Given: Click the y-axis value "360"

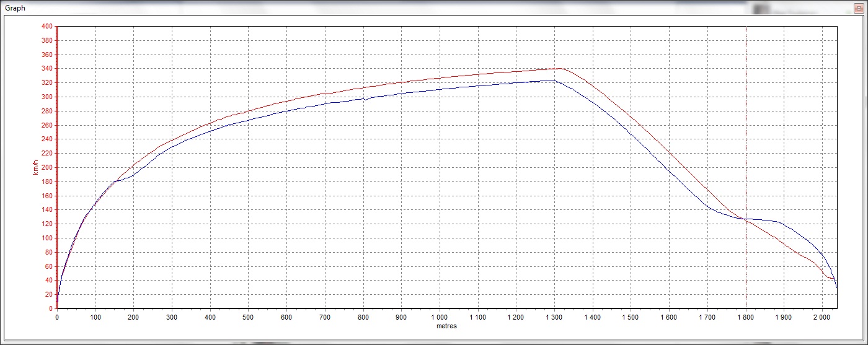Looking at the screenshot, I should pyautogui.click(x=47, y=55).
